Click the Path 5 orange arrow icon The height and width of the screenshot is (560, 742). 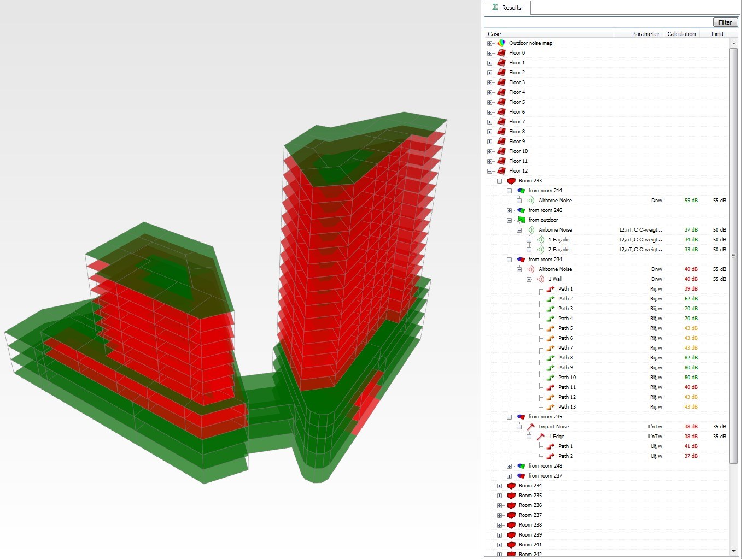(551, 328)
